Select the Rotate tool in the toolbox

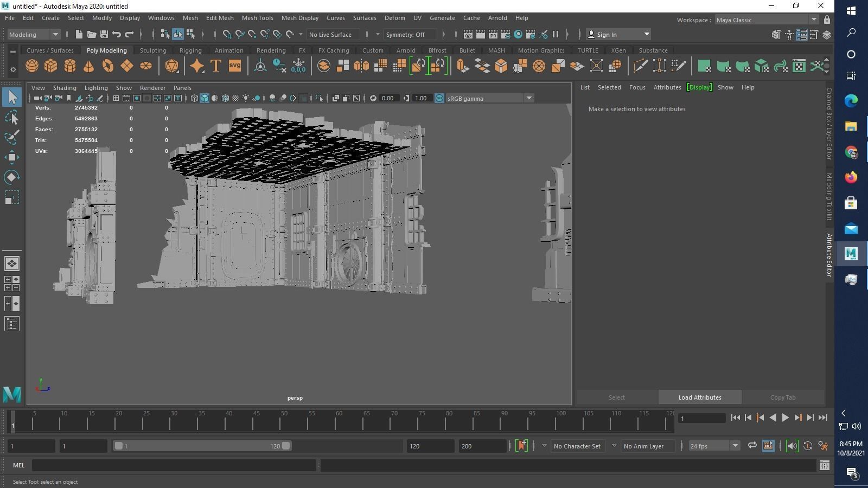coord(12,177)
